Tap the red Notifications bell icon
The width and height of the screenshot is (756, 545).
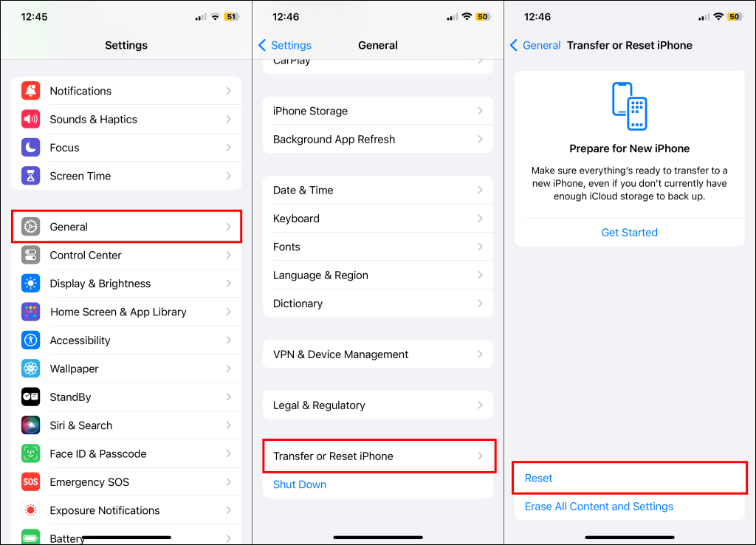point(30,91)
